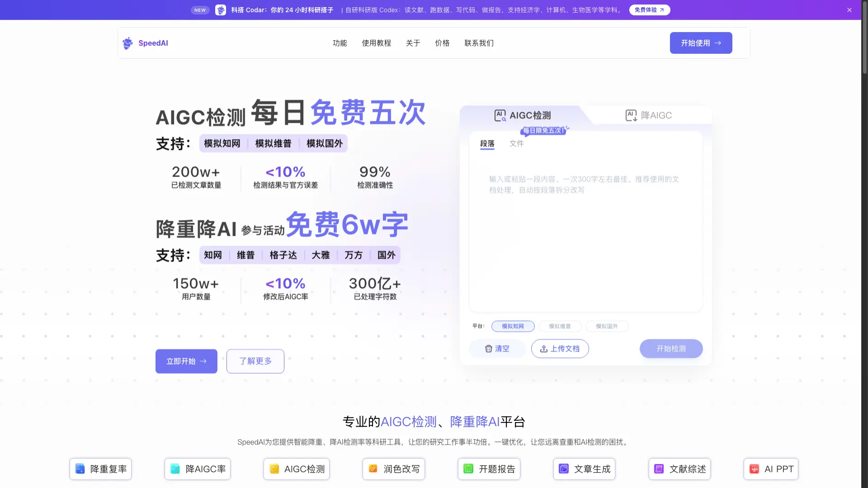Switch to the 降AIGC tab
Viewport: 868px width, 488px height.
point(649,116)
